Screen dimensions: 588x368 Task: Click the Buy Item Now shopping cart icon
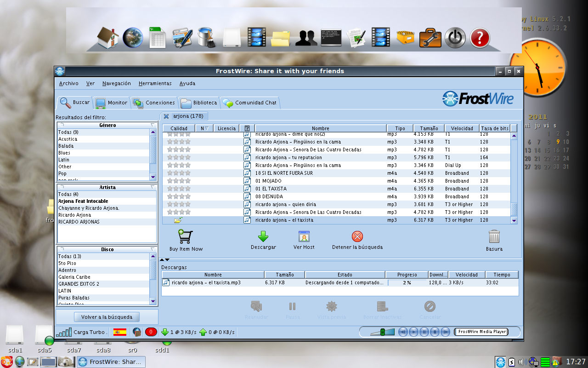point(185,236)
